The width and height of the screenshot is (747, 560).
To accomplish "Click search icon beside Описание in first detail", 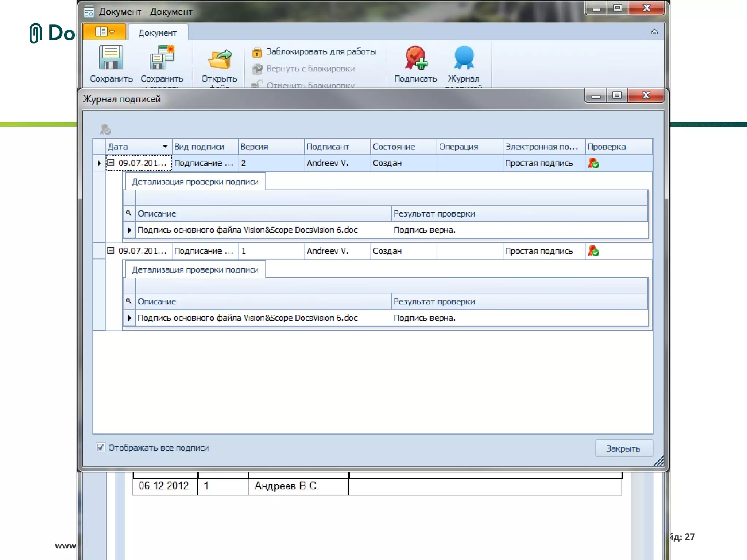I will (x=128, y=213).
